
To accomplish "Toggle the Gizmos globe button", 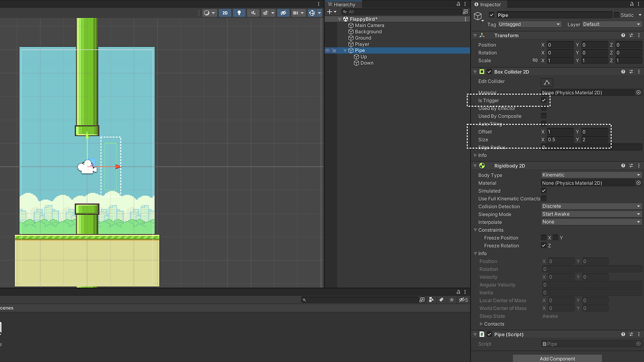I will pyautogui.click(x=312, y=13).
